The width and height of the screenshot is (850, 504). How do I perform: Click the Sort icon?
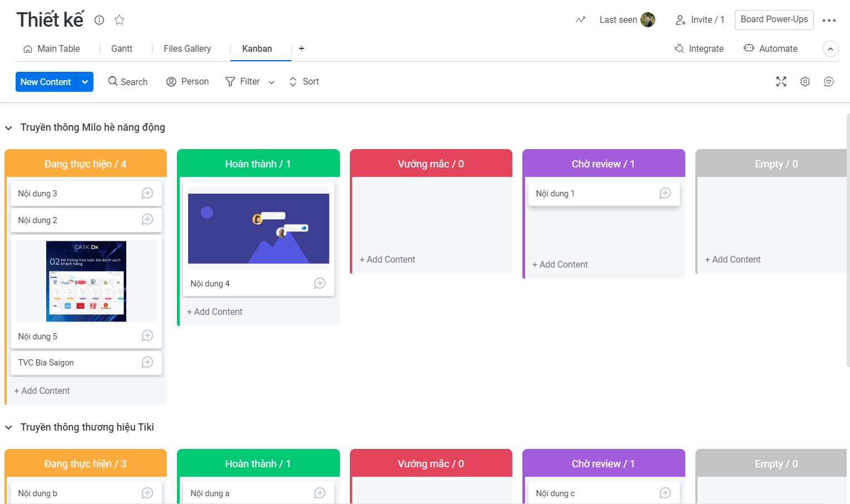(x=293, y=81)
